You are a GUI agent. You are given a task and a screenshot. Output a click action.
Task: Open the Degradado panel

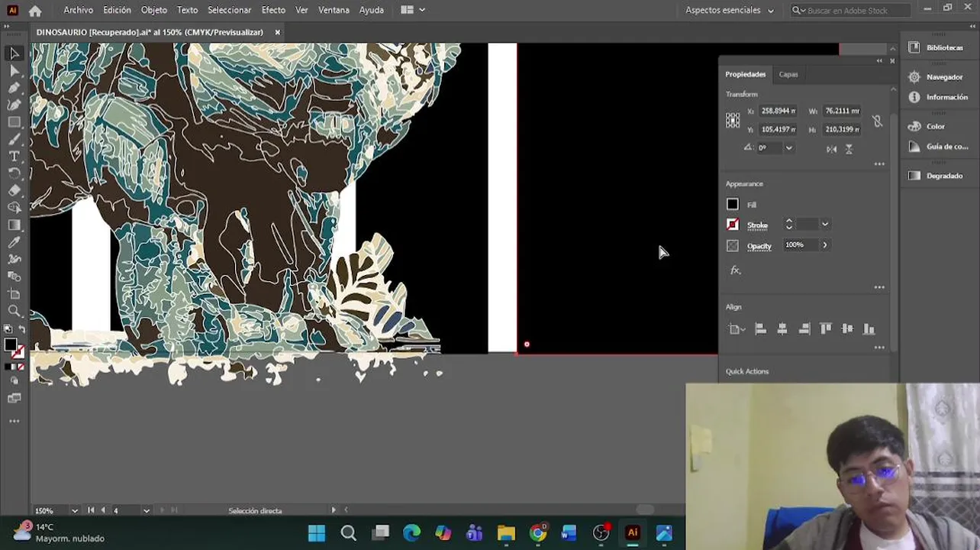pyautogui.click(x=937, y=176)
